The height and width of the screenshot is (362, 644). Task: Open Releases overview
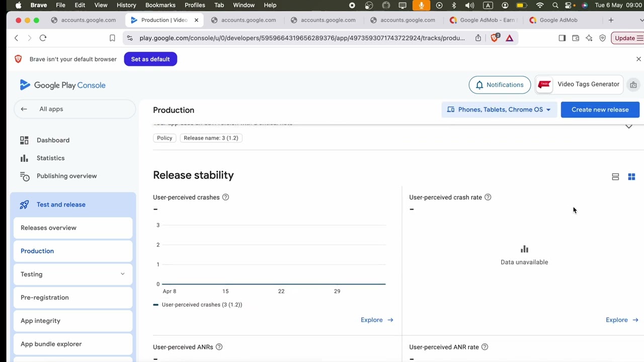coord(73,228)
